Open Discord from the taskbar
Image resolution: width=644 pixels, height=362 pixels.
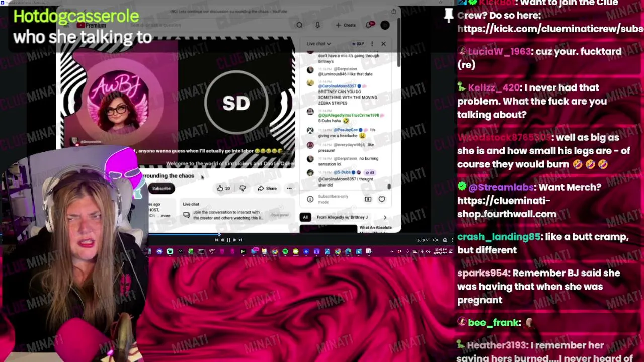[159, 251]
